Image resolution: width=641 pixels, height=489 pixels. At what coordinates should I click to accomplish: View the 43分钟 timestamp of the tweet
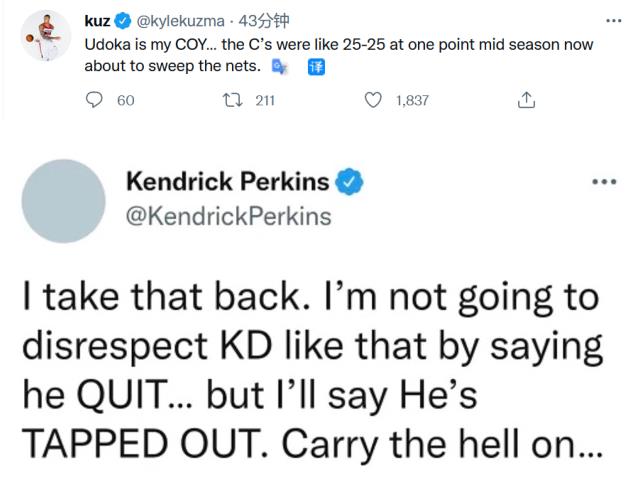[264, 21]
